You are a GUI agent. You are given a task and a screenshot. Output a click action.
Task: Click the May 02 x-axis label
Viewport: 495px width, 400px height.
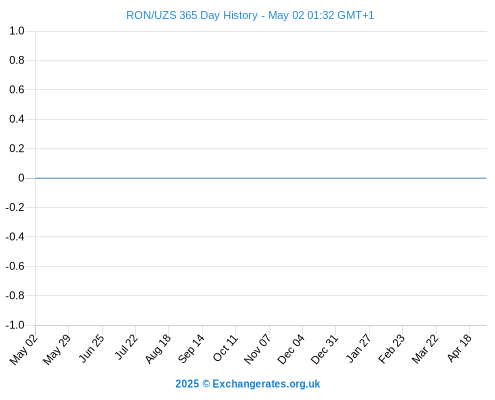click(24, 350)
